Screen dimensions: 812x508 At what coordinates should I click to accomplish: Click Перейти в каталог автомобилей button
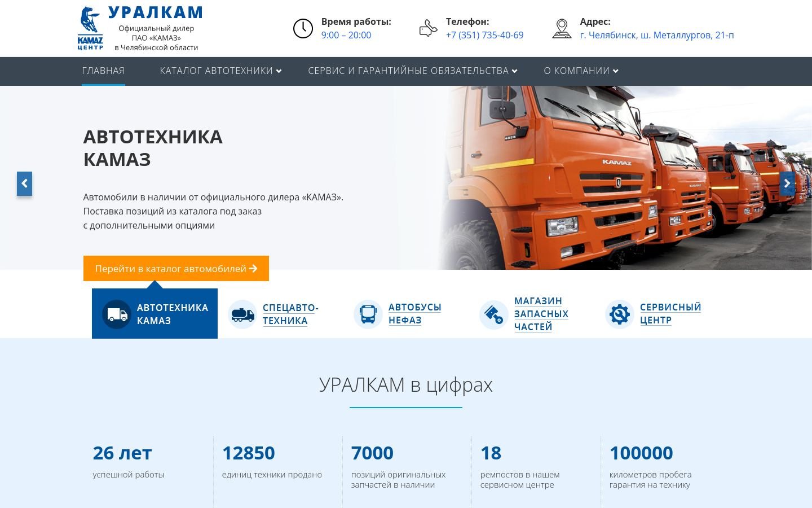pyautogui.click(x=176, y=268)
